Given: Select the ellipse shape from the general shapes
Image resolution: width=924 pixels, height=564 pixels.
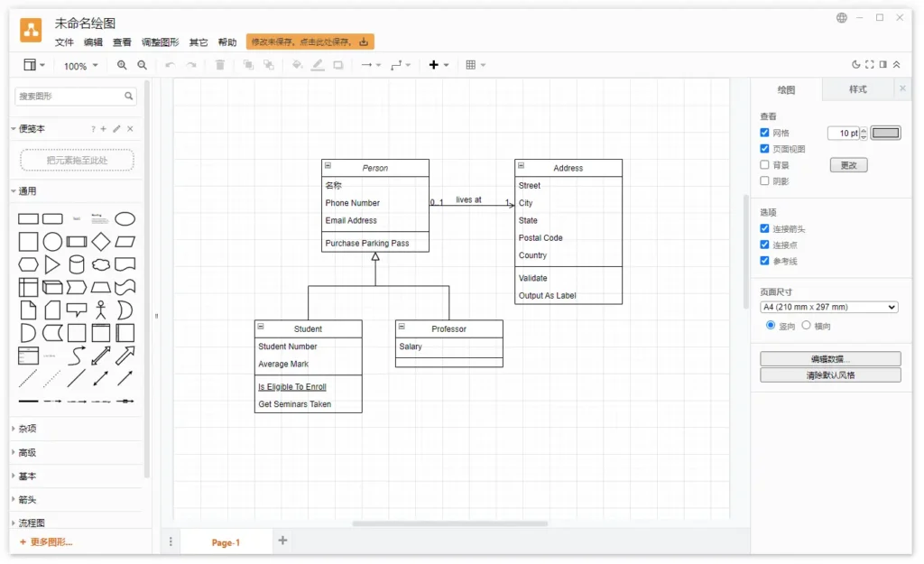Looking at the screenshot, I should click(125, 218).
